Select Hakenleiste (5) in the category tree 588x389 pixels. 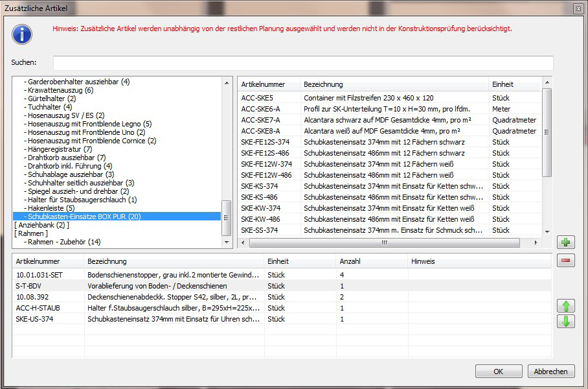click(51, 208)
